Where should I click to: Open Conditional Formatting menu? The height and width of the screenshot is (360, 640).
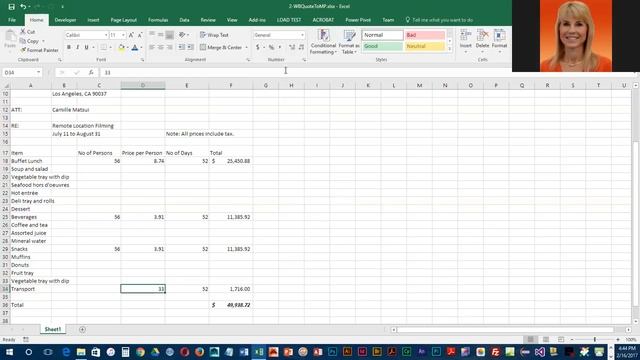(x=323, y=42)
